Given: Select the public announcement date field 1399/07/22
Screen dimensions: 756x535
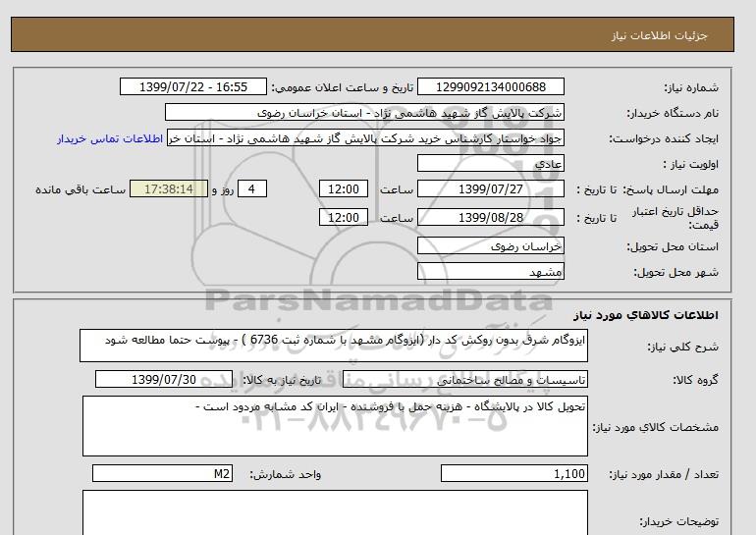Looking at the screenshot, I should [x=198, y=87].
